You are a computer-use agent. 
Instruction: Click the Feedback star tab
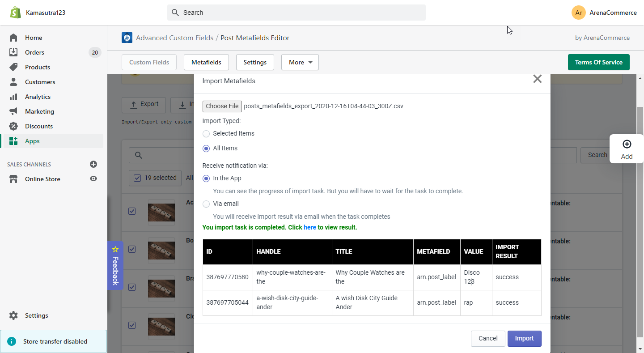pos(115,265)
